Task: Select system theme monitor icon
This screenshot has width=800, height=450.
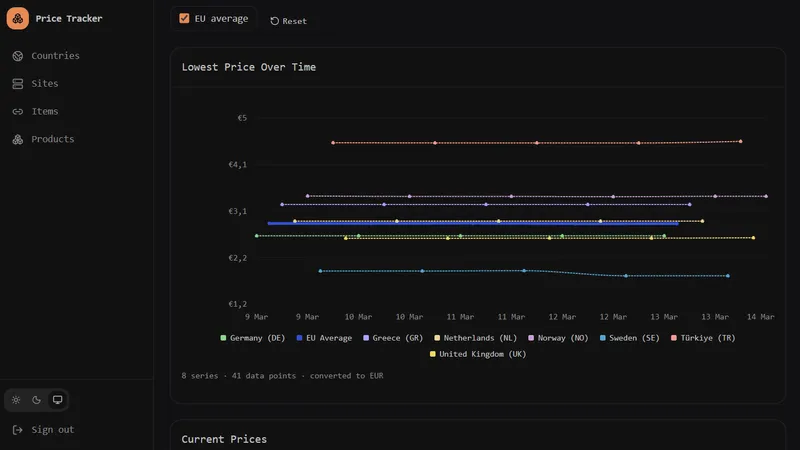Action: [58, 399]
